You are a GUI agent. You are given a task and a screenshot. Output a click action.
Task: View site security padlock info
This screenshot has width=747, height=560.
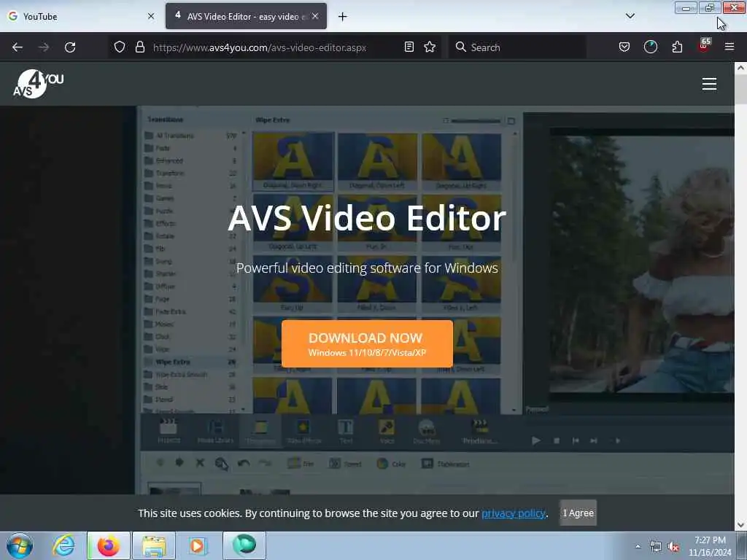pos(139,47)
